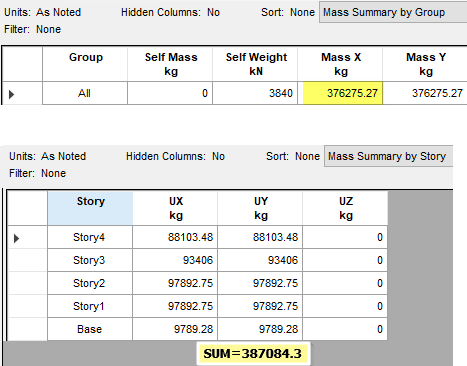
Task: Click the highlighted Mass X value 376275.27
Action: pyautogui.click(x=343, y=93)
